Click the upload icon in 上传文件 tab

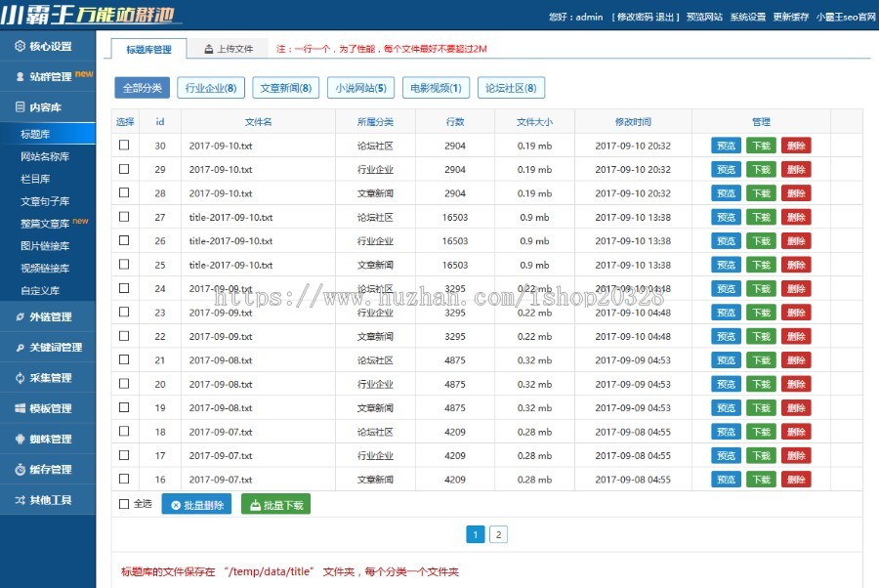209,50
